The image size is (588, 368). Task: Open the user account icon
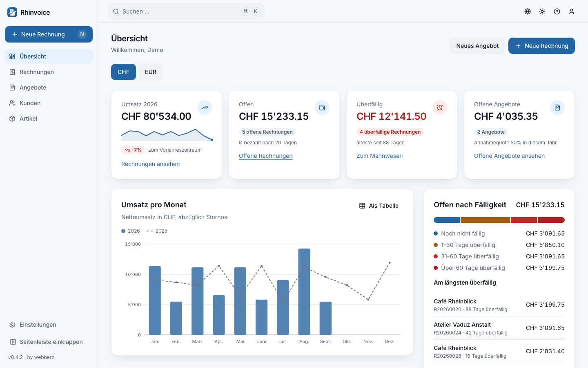[572, 11]
